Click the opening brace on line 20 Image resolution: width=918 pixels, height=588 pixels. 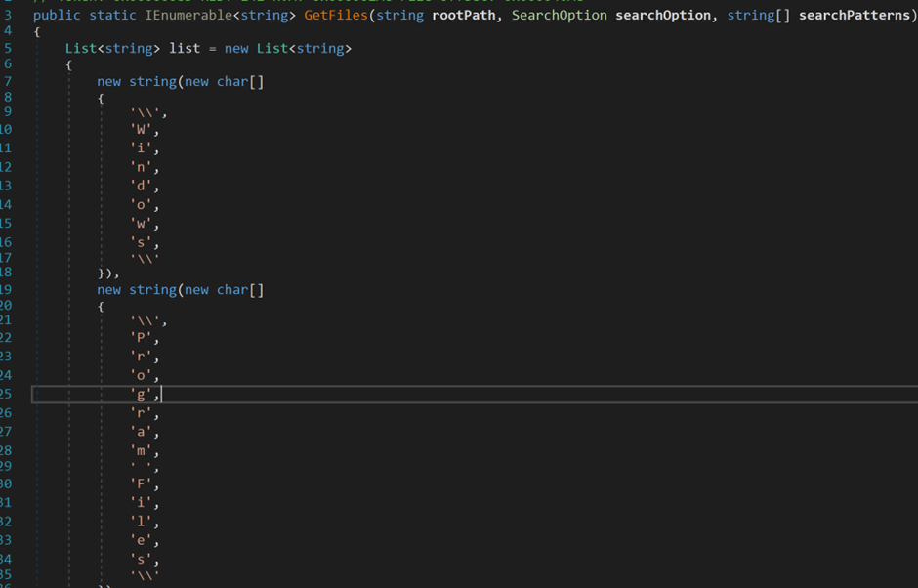(101, 306)
